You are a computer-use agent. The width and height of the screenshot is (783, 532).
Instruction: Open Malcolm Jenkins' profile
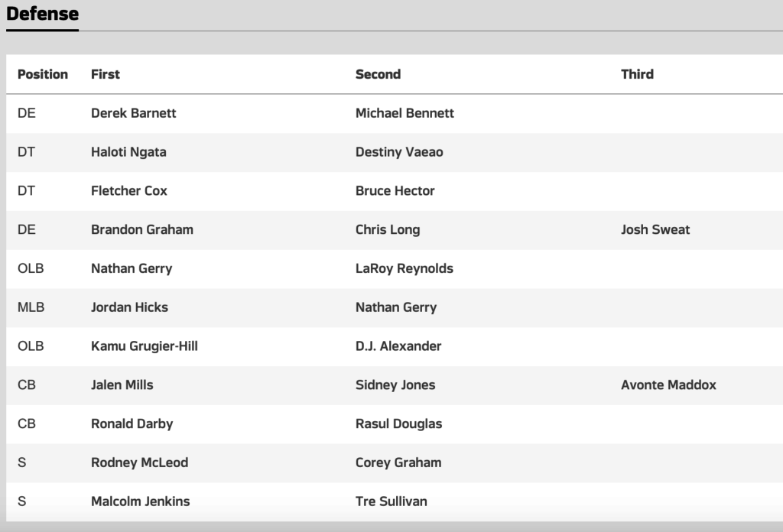point(140,501)
